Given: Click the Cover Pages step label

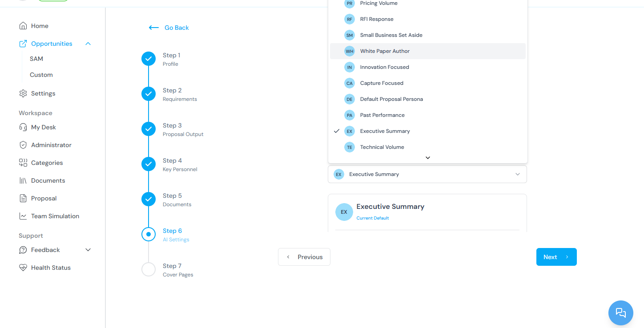Looking at the screenshot, I should (x=178, y=275).
